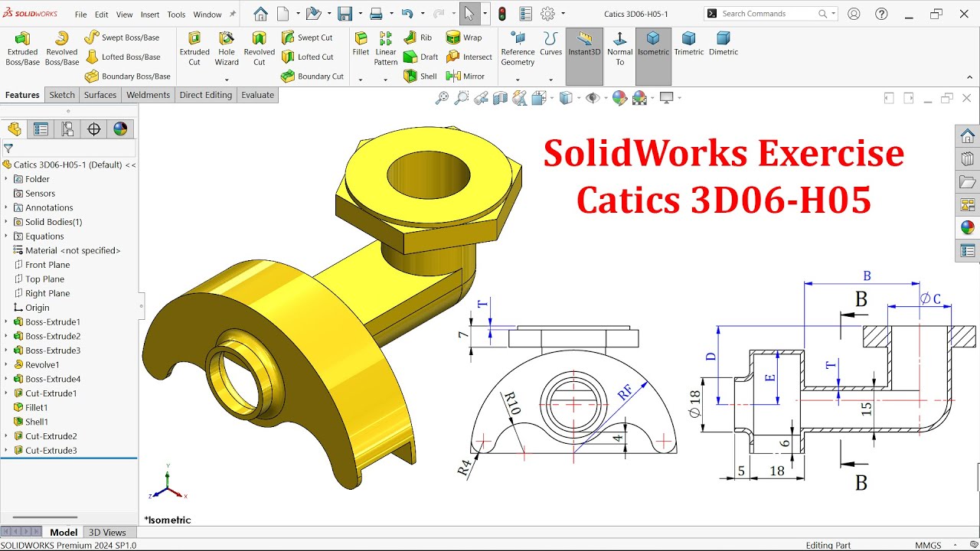This screenshot has height=551, width=980.
Task: Select the Draft tool
Action: [421, 57]
